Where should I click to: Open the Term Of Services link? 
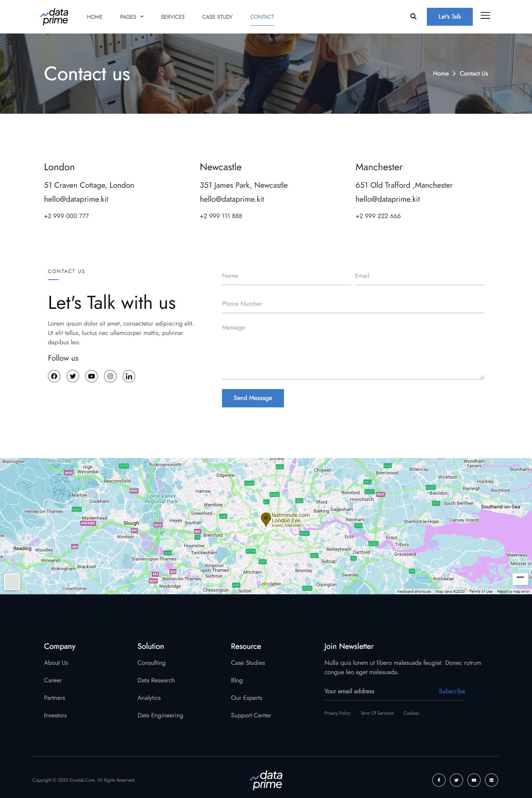click(377, 713)
